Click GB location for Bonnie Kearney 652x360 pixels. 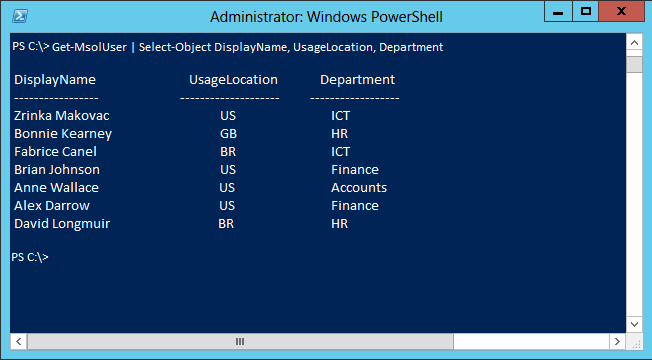[228, 134]
